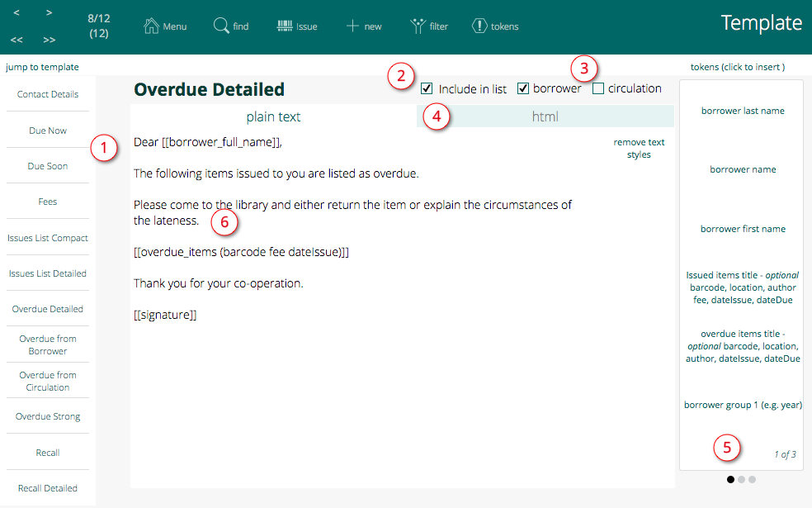The width and height of the screenshot is (812, 508).
Task: Uncheck the Include in list checkbox
Action: tap(427, 88)
